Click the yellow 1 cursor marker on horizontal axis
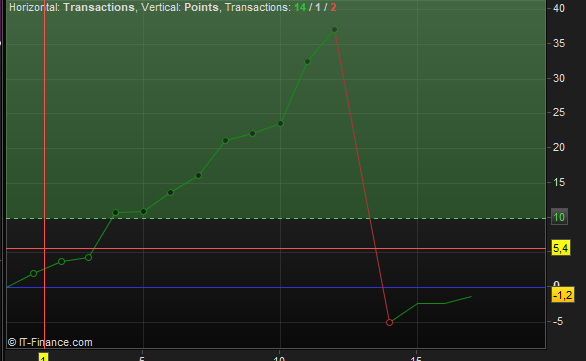Screen dimensions: 586x361 [44, 358]
